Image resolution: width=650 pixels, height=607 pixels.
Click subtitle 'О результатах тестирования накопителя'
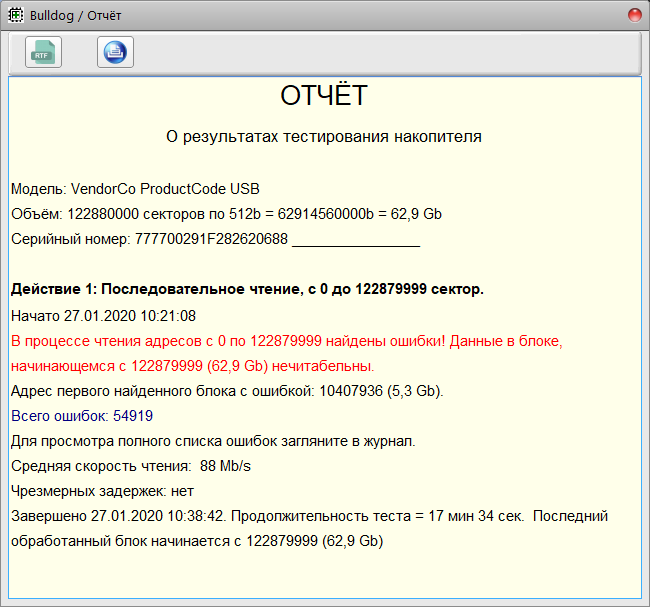point(324,136)
